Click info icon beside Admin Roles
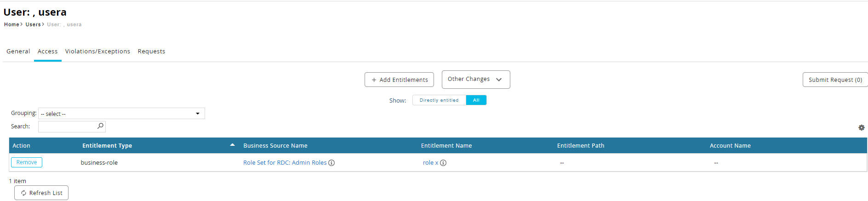The image size is (868, 201). [x=331, y=163]
